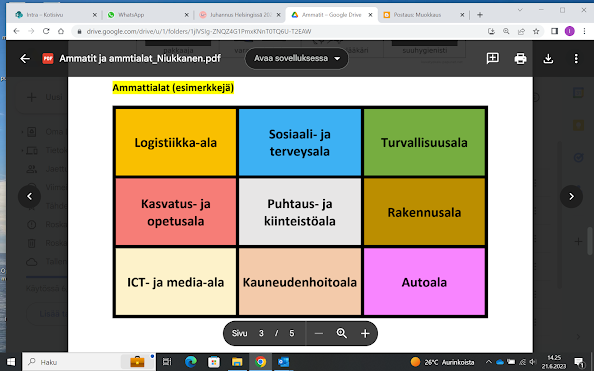Click the Puhtaus- ja kiinteistöala cell
The image size is (594, 371).
[300, 212]
